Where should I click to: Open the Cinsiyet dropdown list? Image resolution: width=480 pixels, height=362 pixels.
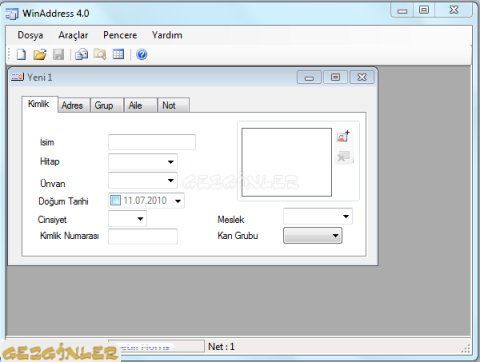[x=140, y=219]
